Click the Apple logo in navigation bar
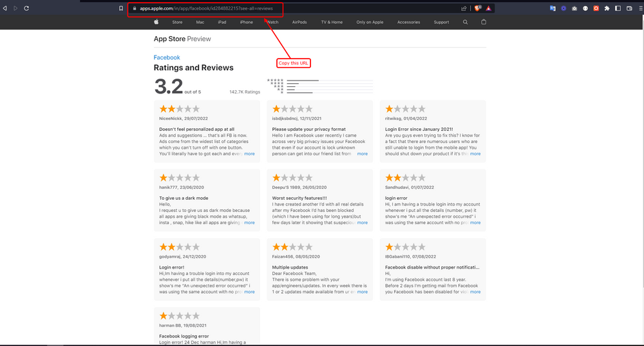The image size is (644, 346). coord(156,22)
